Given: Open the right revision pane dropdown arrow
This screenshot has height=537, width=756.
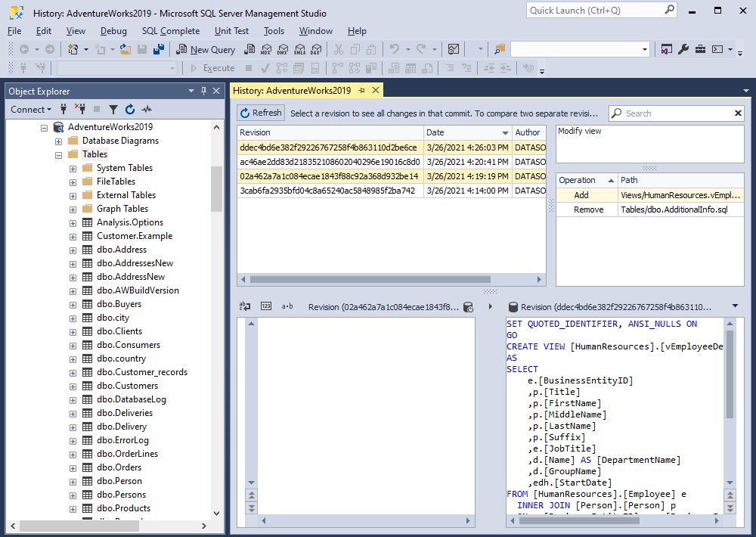Looking at the screenshot, I should tap(736, 306).
